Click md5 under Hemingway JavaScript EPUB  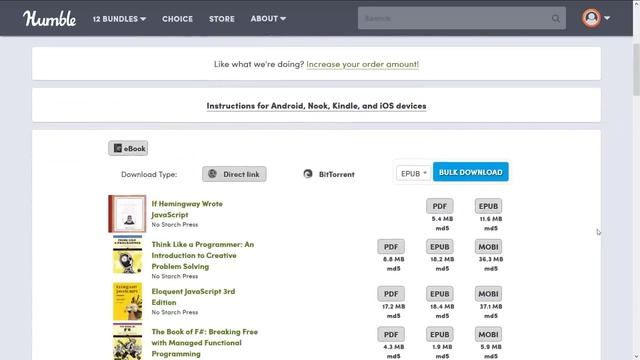click(491, 228)
